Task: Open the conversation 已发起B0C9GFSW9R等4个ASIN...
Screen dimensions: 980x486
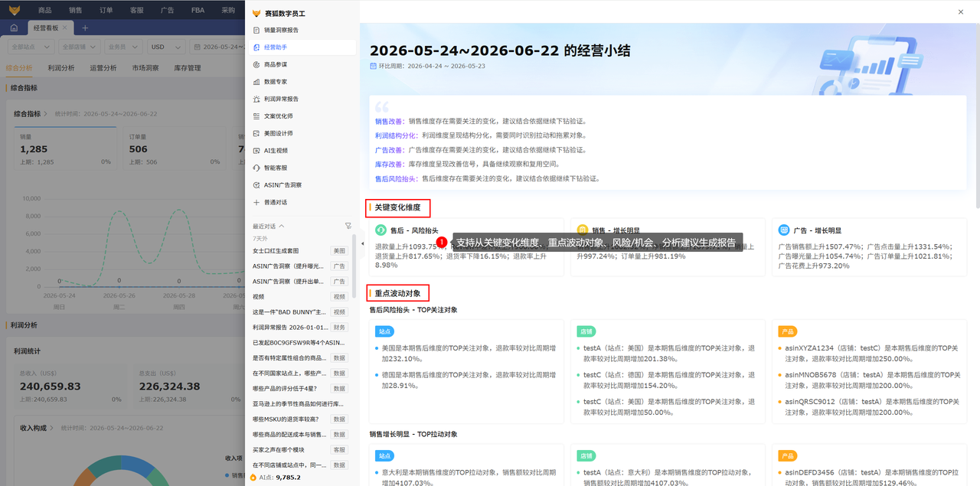Action: 298,343
